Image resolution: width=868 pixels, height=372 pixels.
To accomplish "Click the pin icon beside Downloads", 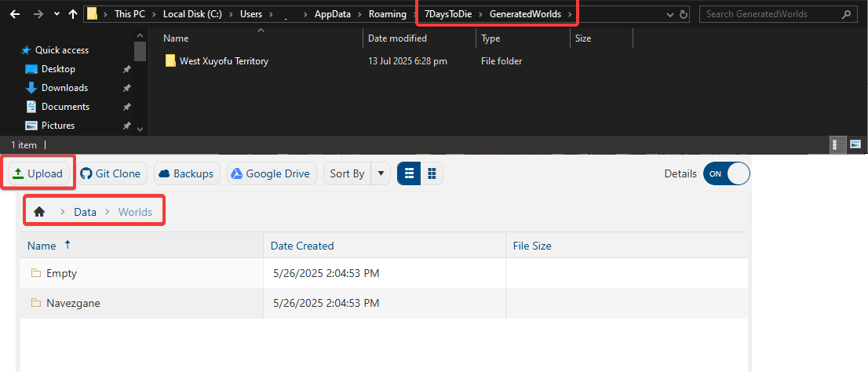I will (x=127, y=88).
